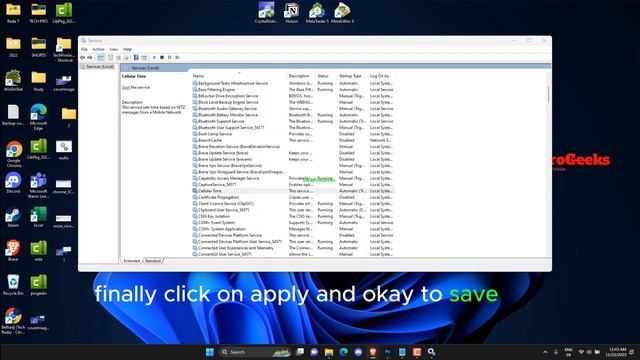Expand the hidden system tray icons chevron
Screen dimensions: 640x360
click(545, 352)
